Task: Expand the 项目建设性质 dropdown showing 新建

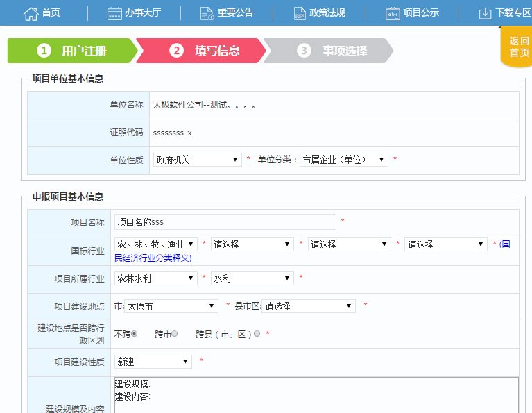Action: point(153,362)
